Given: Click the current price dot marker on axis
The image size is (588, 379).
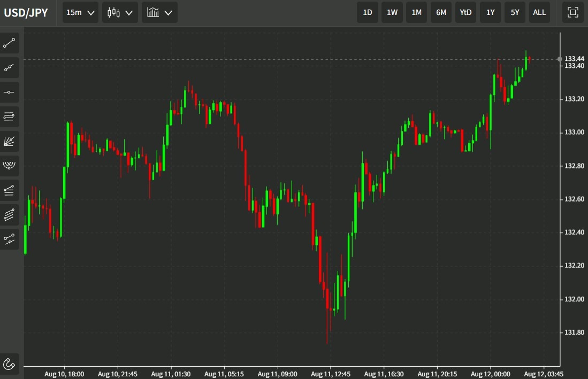Looking at the screenshot, I should point(560,59).
